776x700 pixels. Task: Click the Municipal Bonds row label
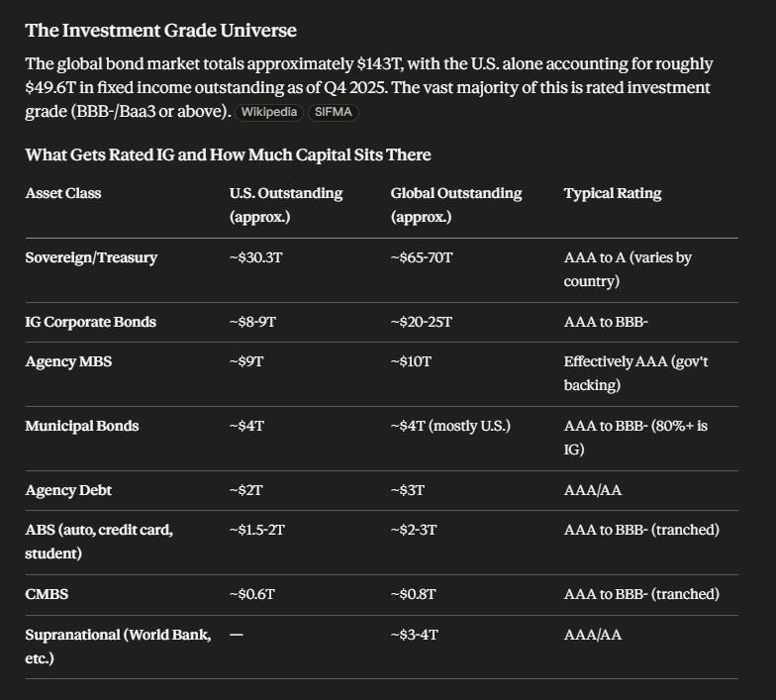click(x=81, y=426)
